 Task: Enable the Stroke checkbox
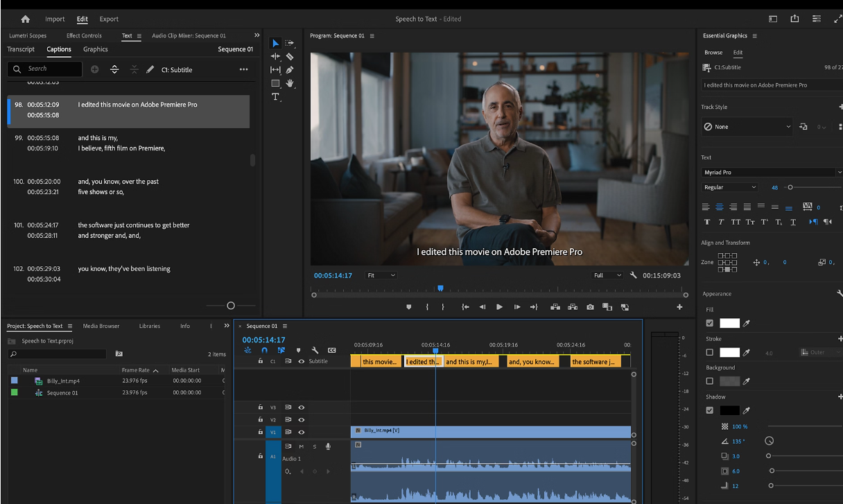pos(709,352)
